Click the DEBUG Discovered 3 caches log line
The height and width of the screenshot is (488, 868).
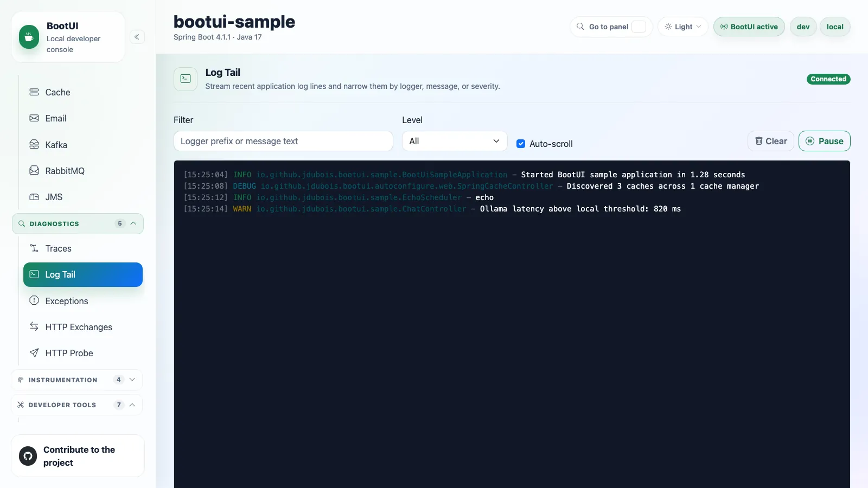[x=471, y=186]
